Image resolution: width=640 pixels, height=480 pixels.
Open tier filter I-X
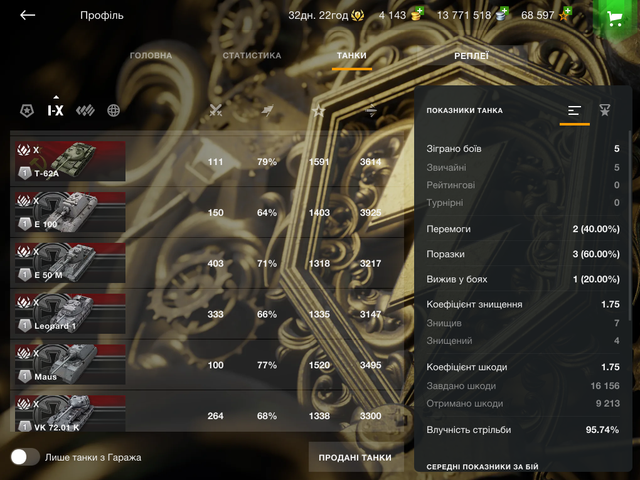point(56,110)
